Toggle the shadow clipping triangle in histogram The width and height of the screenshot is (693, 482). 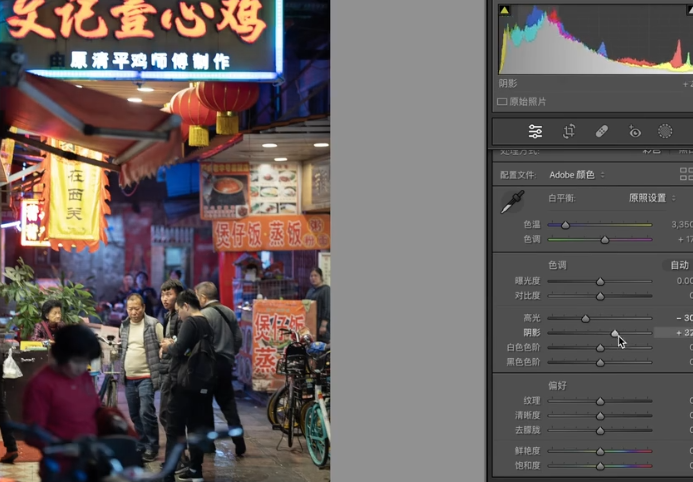504,11
